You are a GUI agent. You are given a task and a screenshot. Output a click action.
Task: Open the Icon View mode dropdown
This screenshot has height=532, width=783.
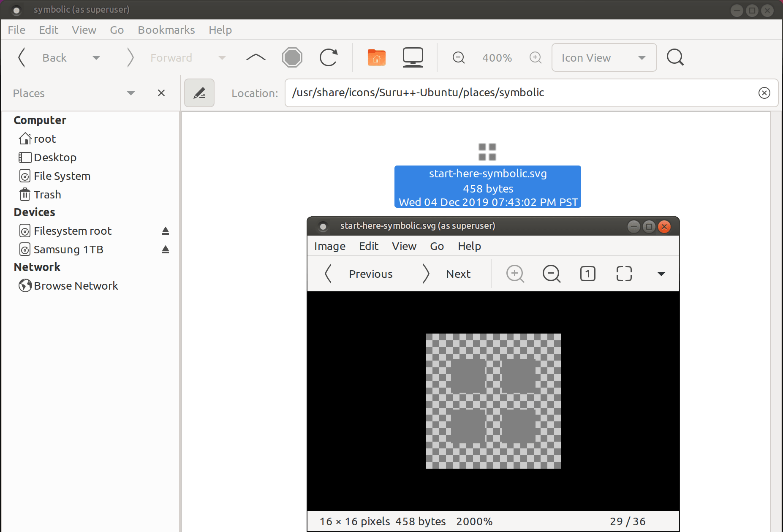[604, 57]
